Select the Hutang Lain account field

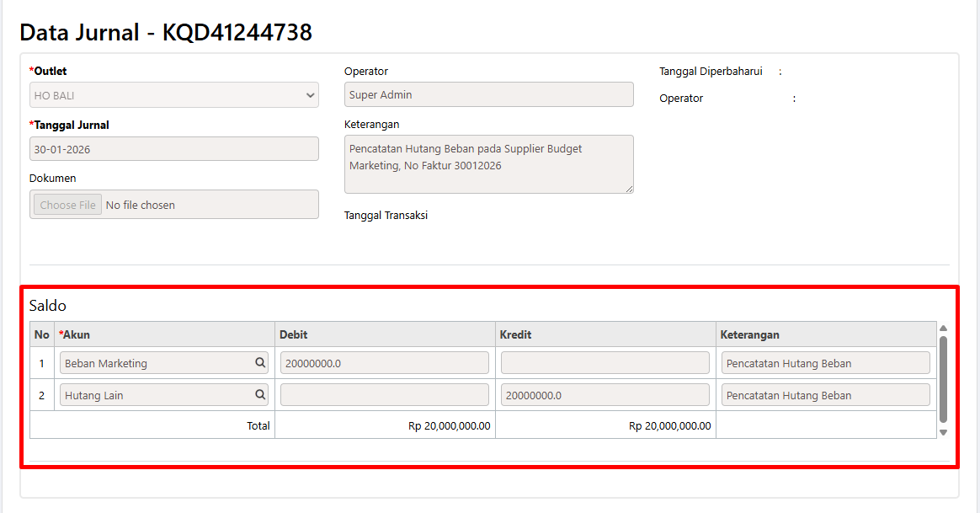pos(157,395)
